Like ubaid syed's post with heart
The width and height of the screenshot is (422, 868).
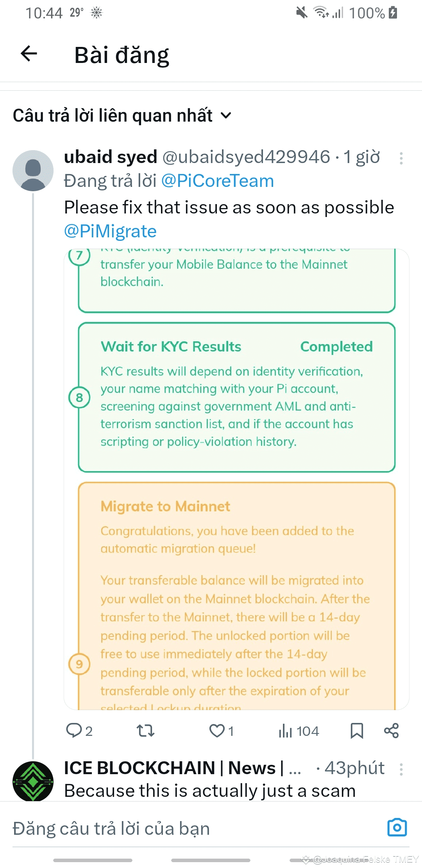click(218, 730)
